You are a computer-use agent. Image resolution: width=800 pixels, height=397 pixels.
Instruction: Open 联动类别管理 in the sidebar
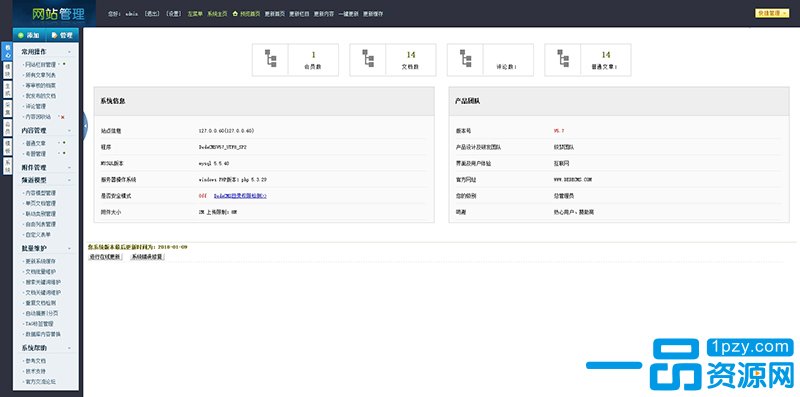pos(40,214)
